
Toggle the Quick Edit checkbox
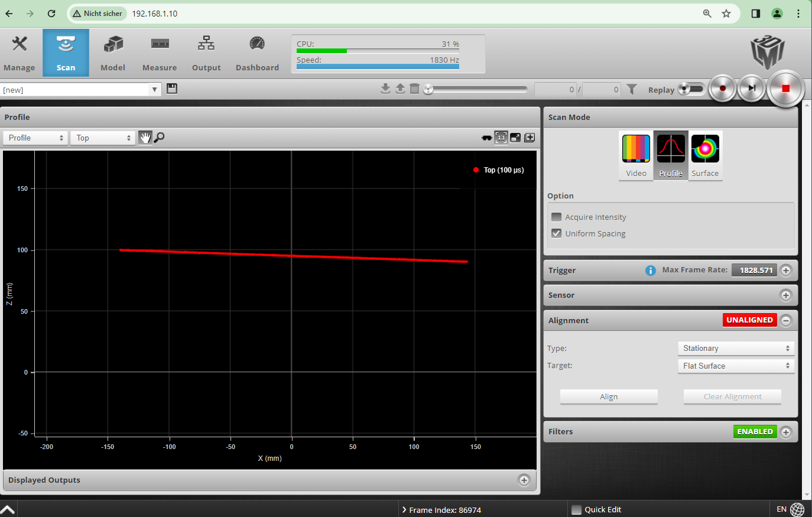[577, 509]
